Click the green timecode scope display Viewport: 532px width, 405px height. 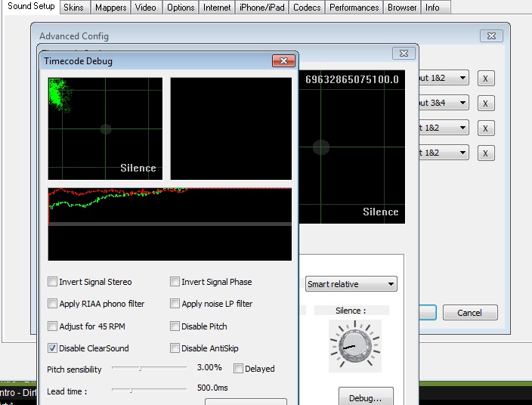(105, 128)
